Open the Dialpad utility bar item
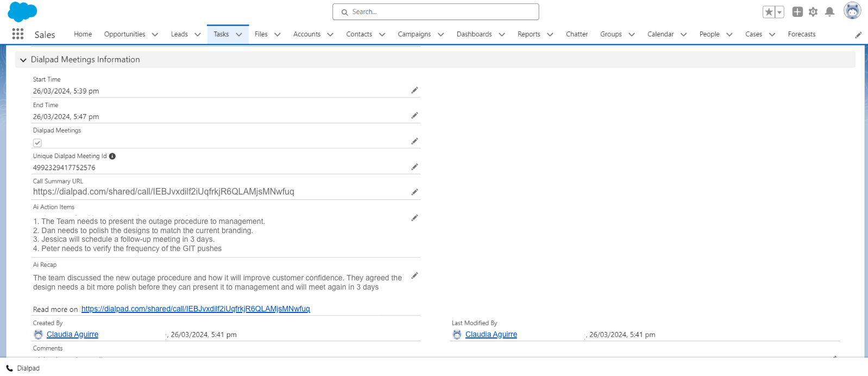Screen dimensions: 868x376 [23, 368]
